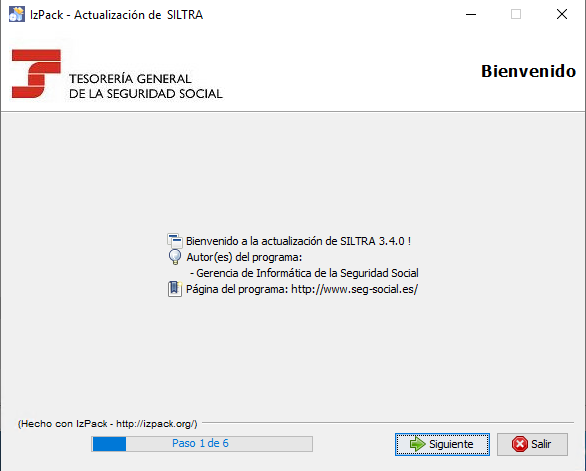Click Siguiente to continue installation
The height and width of the screenshot is (471, 586).
pos(442,444)
